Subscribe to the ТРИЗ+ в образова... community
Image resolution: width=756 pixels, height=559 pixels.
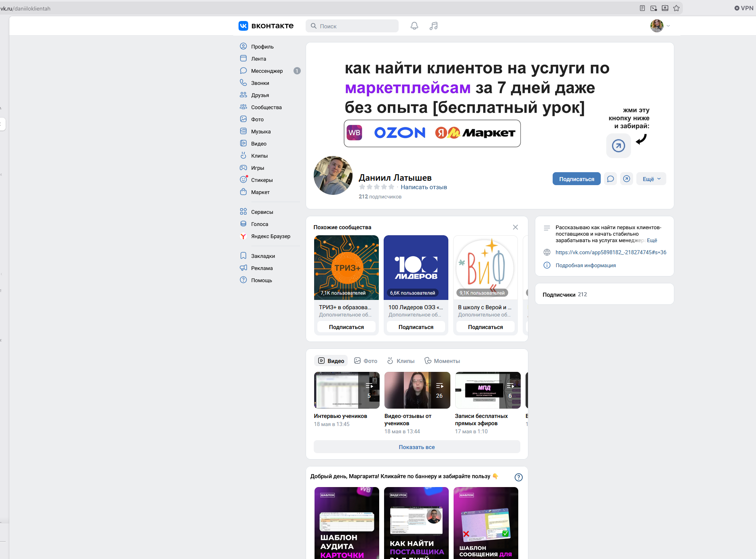[x=346, y=327]
